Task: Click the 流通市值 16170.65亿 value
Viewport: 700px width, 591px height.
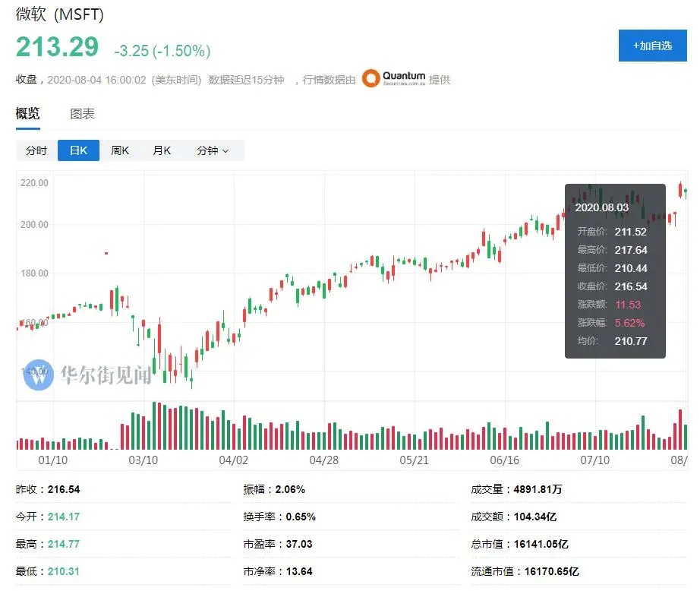Action: coord(551,571)
